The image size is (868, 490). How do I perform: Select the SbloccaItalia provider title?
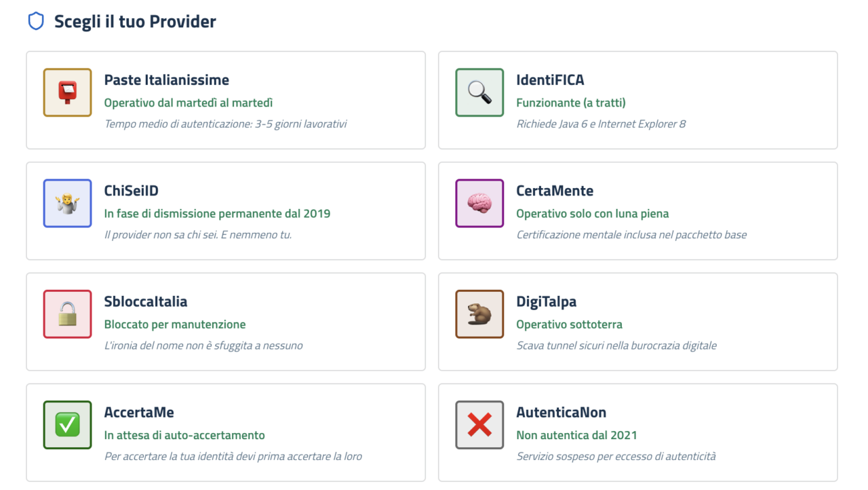coord(145,301)
